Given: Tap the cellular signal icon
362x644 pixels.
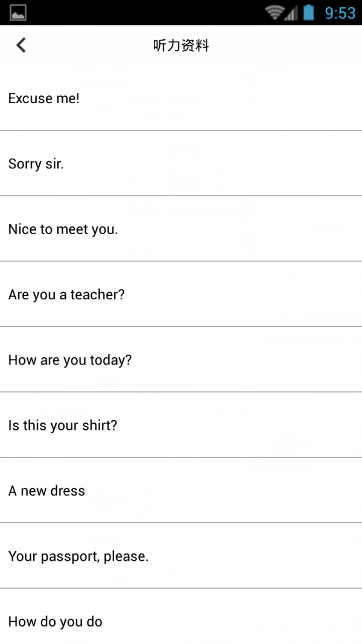Looking at the screenshot, I should pyautogui.click(x=291, y=13).
